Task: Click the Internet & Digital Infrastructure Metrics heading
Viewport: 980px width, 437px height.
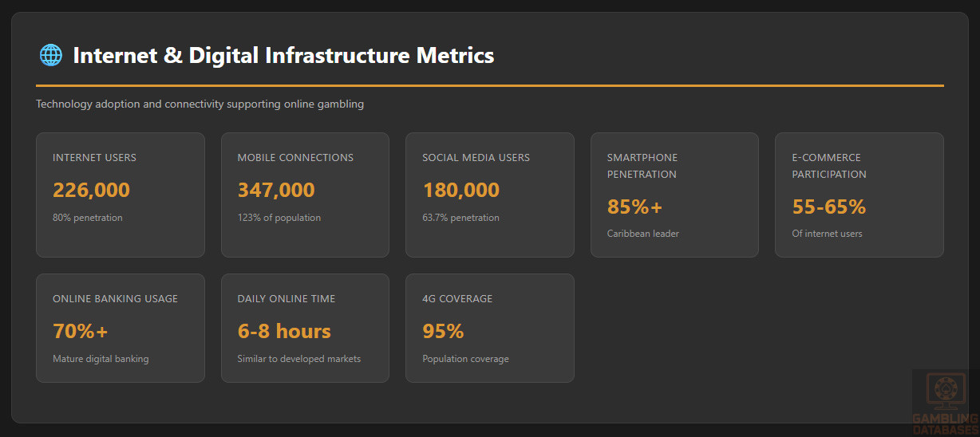Action: [x=283, y=56]
